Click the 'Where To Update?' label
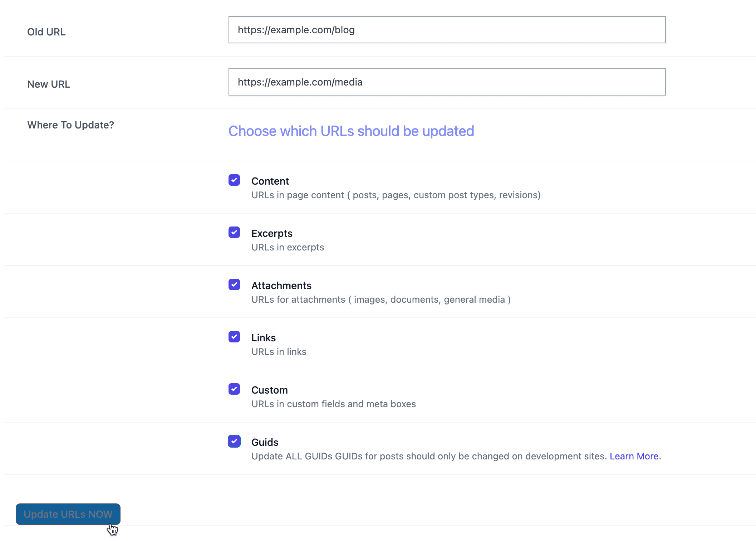Image resolution: width=756 pixels, height=541 pixels. (71, 125)
